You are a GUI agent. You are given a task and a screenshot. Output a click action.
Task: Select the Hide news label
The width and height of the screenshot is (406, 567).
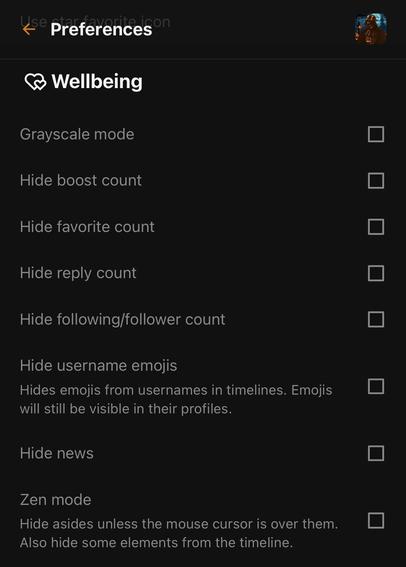click(57, 453)
